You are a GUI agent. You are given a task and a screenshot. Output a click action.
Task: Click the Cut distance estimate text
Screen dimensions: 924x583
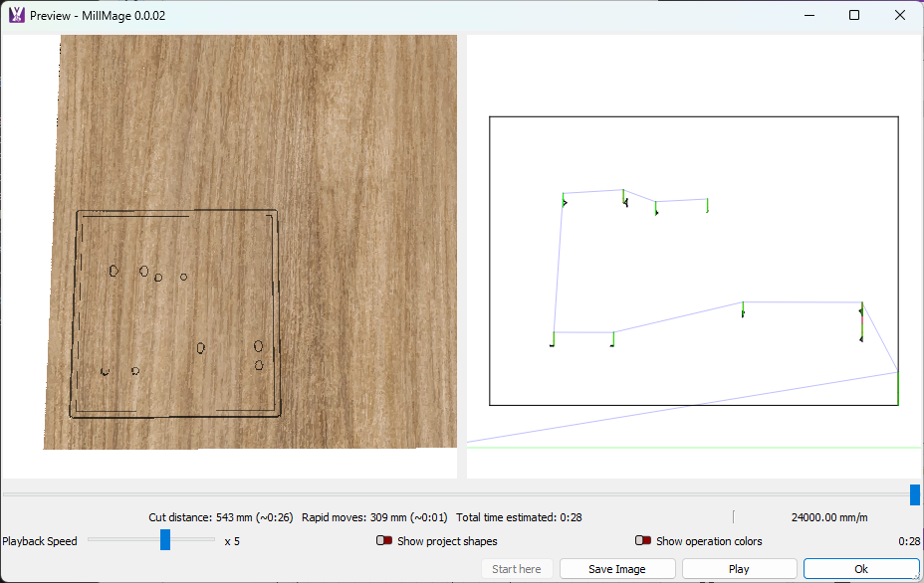(221, 517)
